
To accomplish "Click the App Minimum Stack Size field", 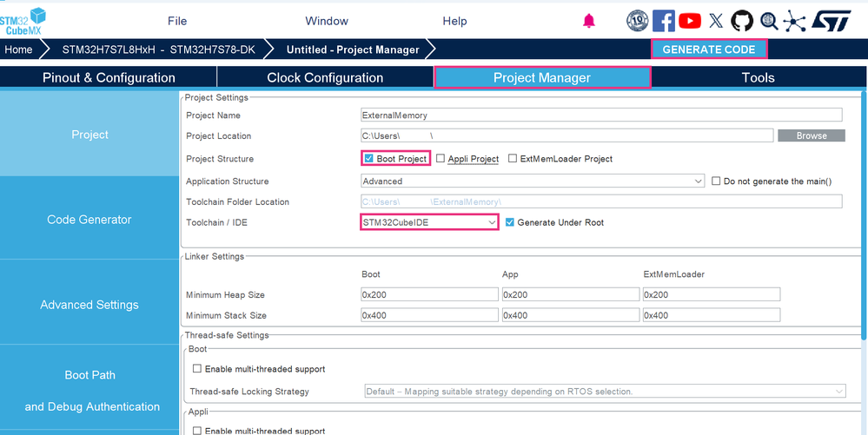I will click(x=570, y=315).
